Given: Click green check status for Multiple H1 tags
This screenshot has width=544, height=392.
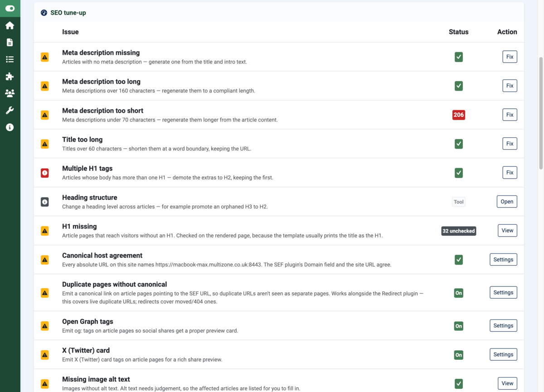Looking at the screenshot, I should 459,173.
